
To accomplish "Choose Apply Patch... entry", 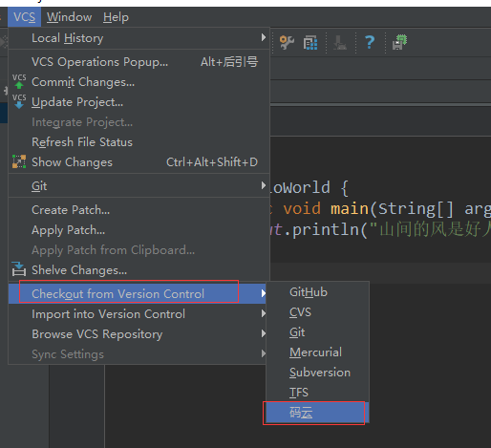I will pos(139,230).
